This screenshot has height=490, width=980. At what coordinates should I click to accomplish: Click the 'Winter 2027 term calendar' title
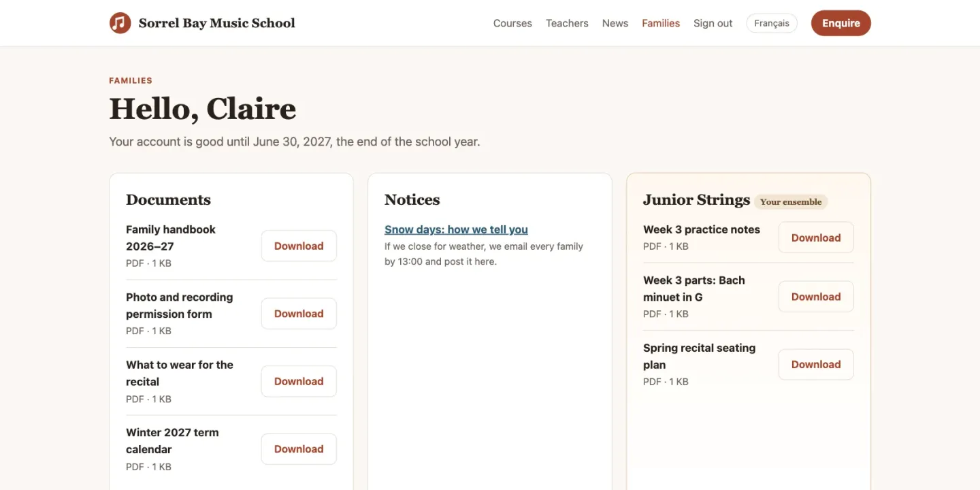coord(172,440)
